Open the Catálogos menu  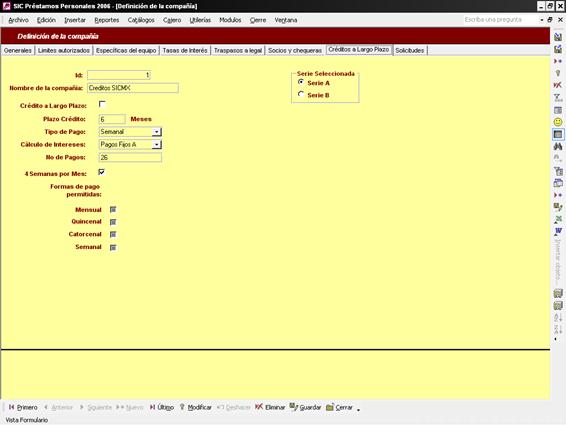(x=141, y=20)
